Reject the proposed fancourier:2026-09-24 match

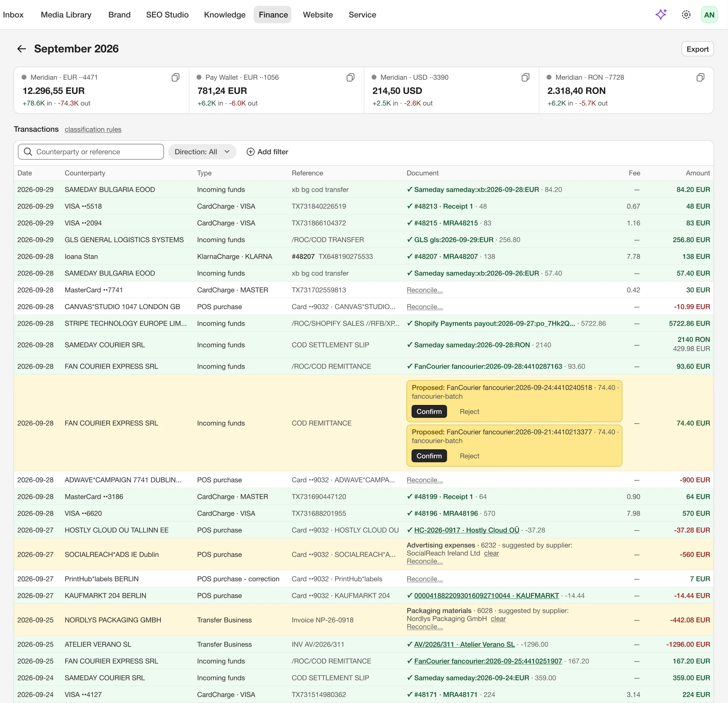coord(469,411)
